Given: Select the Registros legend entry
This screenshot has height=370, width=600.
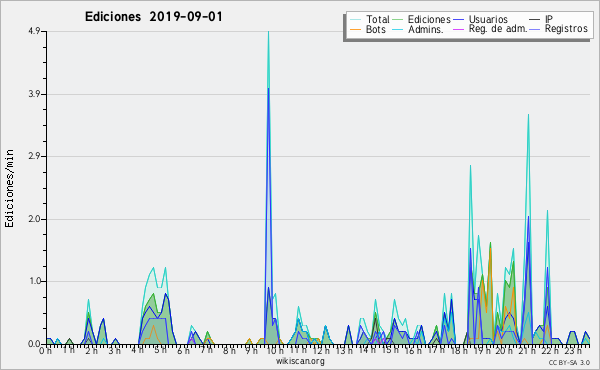Looking at the screenshot, I should click(x=566, y=29).
